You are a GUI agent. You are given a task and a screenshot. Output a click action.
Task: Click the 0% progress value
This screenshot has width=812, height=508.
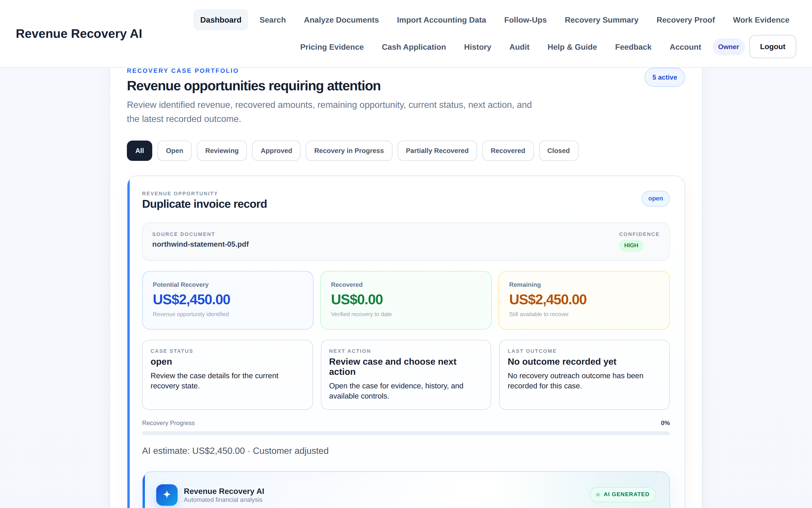[x=665, y=423]
